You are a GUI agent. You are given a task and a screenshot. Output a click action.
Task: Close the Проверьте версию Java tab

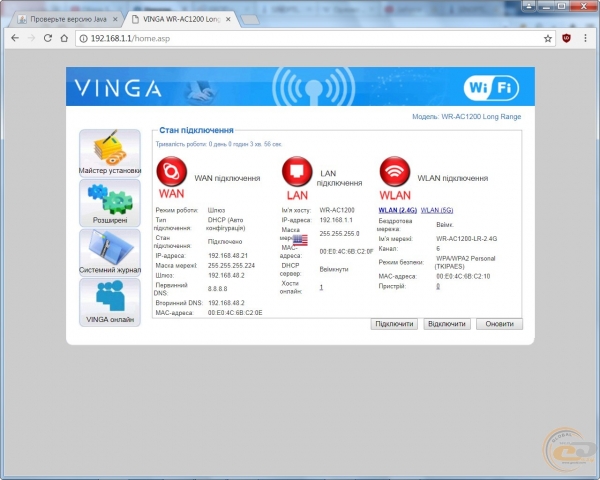[x=115, y=19]
